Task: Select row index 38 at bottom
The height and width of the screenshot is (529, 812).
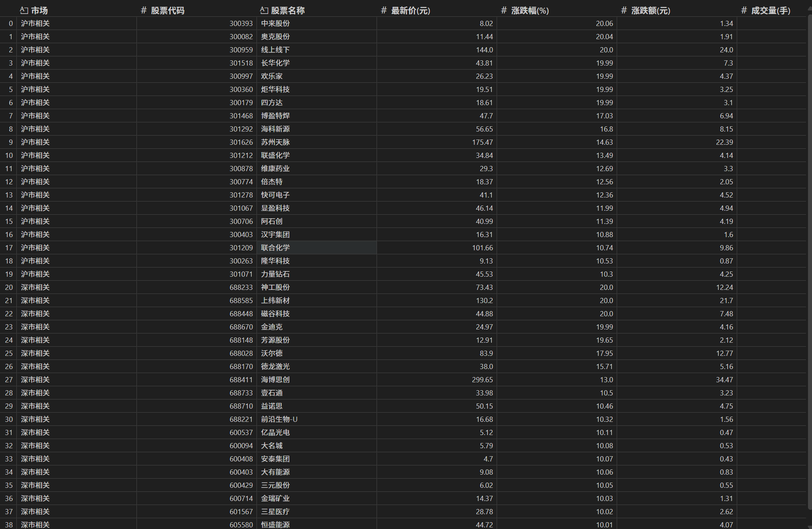Action: click(9, 525)
